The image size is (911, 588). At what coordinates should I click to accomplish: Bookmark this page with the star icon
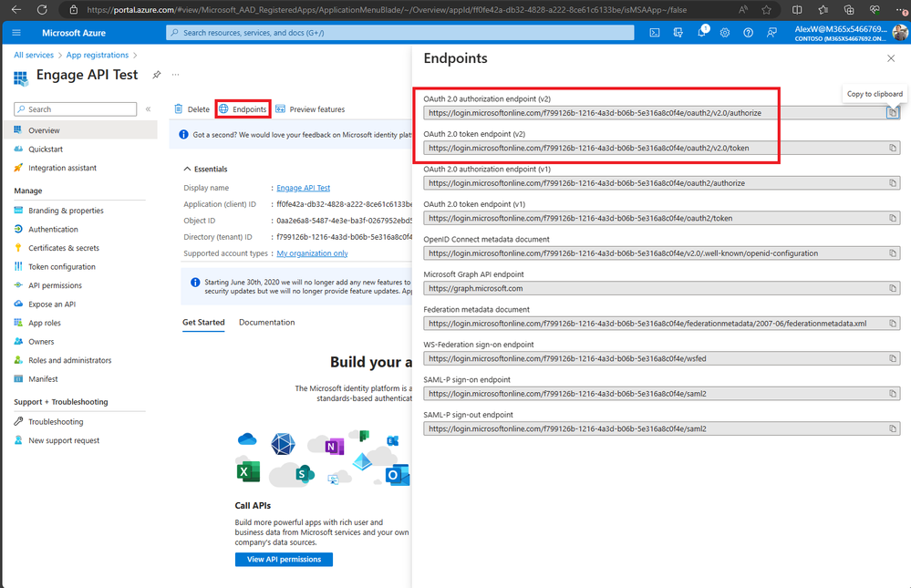click(766, 9)
